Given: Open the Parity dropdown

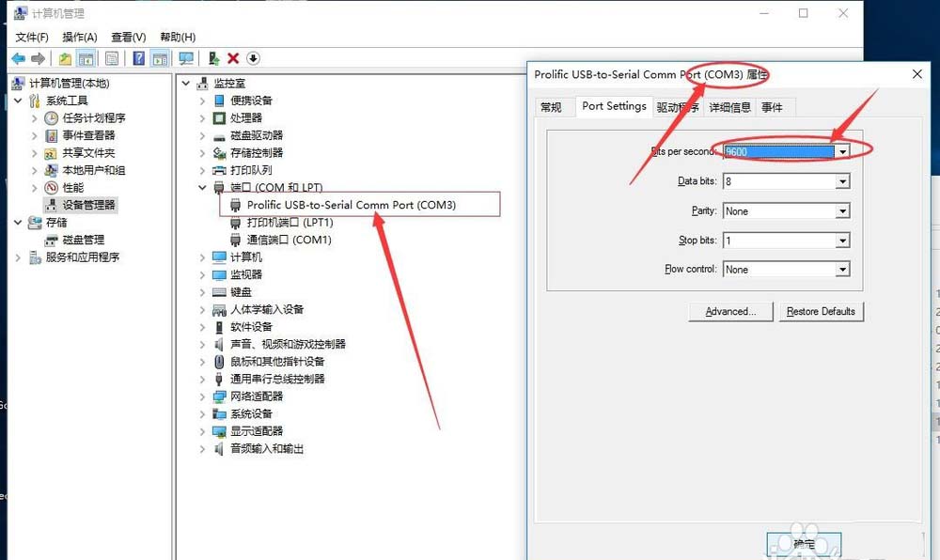Looking at the screenshot, I should pyautogui.click(x=842, y=210).
